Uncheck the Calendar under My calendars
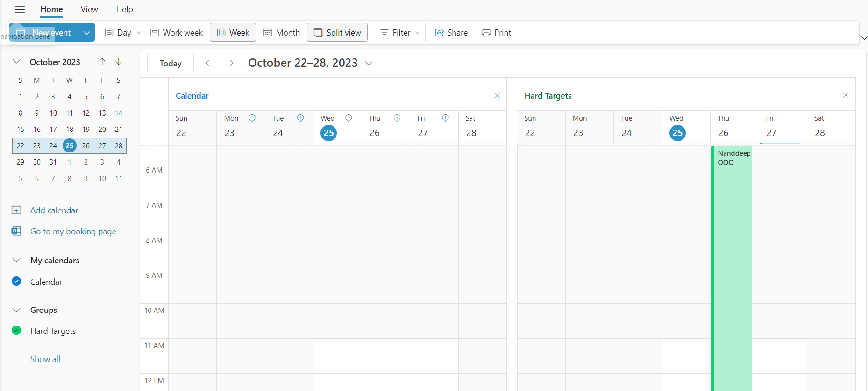868x391 pixels. tap(16, 282)
